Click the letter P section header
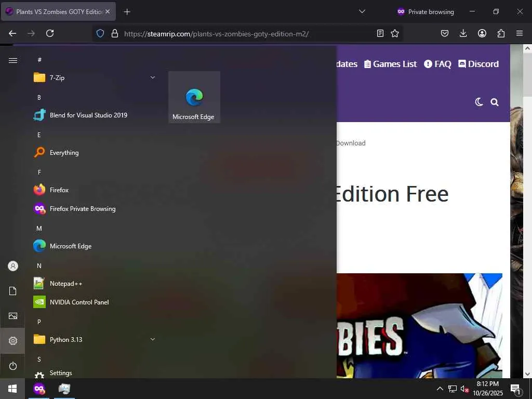 tap(39, 322)
